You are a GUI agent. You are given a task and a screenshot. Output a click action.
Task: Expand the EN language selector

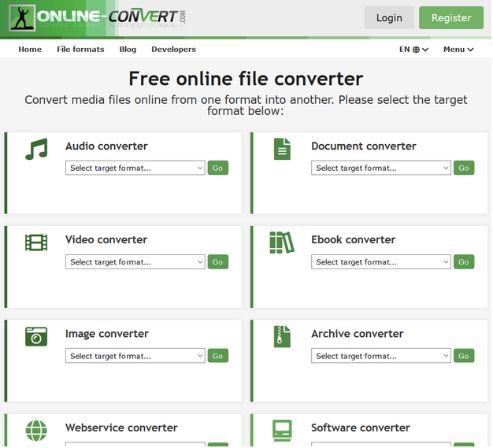[414, 49]
